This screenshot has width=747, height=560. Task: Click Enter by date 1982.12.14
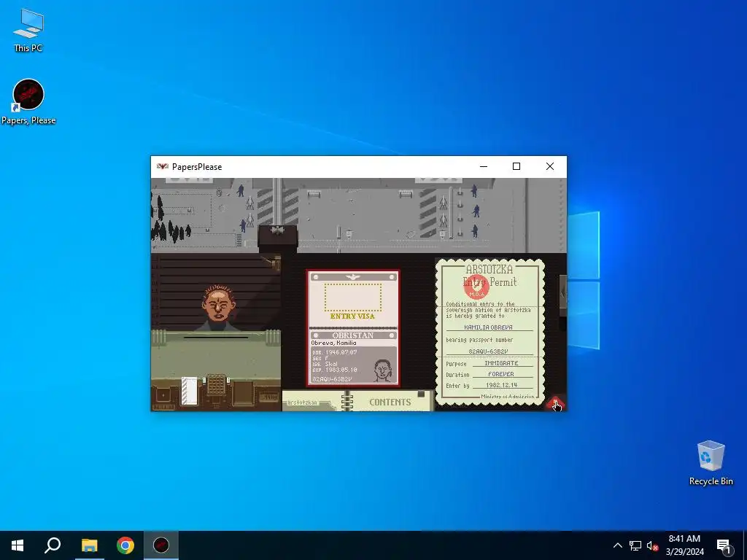(x=502, y=385)
